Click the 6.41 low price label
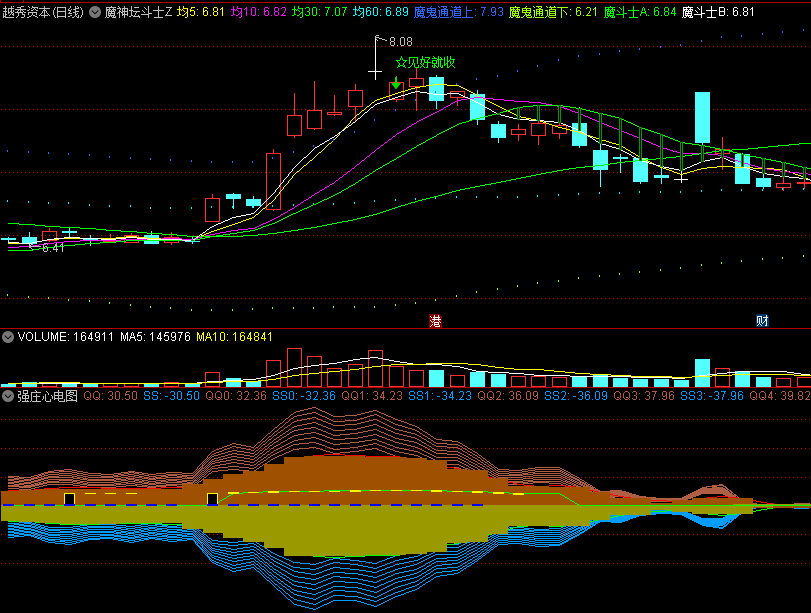This screenshot has height=613, width=811. 53,248
